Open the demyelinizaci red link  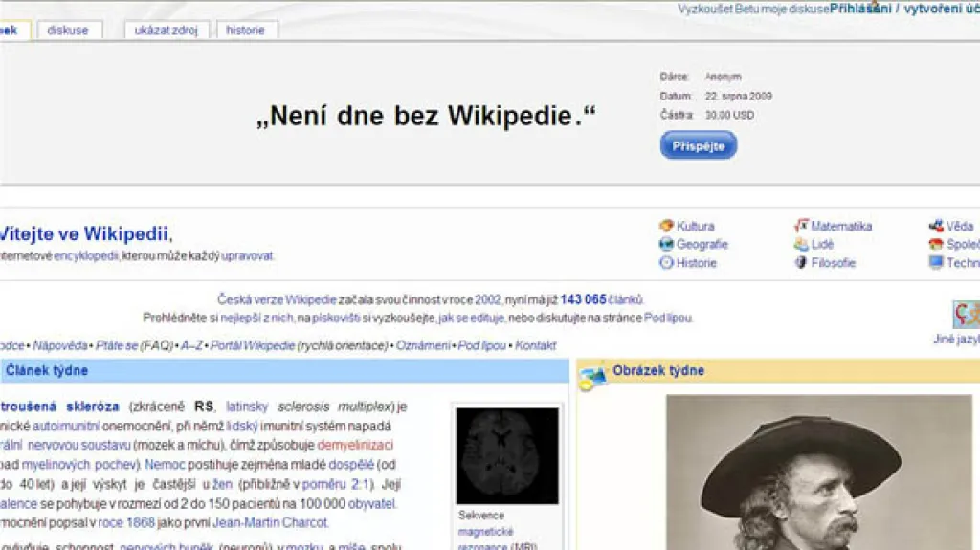pyautogui.click(x=355, y=445)
